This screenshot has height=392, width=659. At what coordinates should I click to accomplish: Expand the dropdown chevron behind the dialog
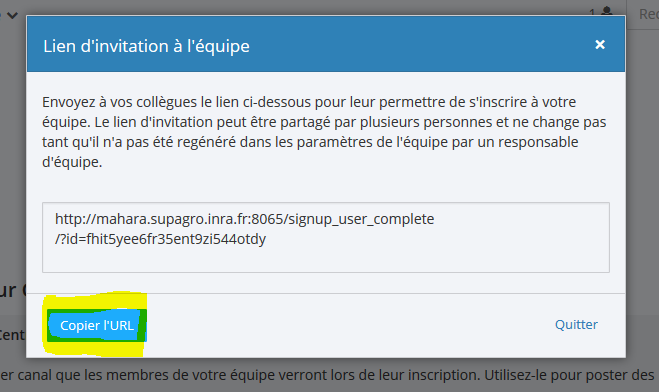pos(12,16)
